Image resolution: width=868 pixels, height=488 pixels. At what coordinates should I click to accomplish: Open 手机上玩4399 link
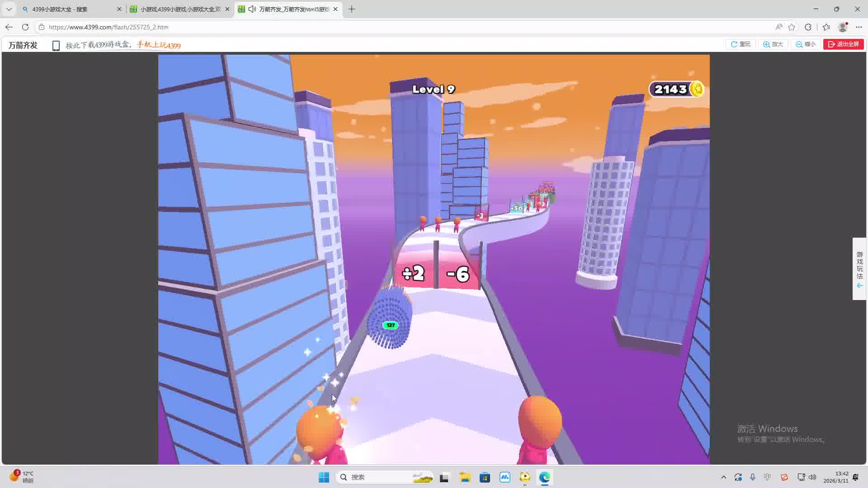coord(159,45)
